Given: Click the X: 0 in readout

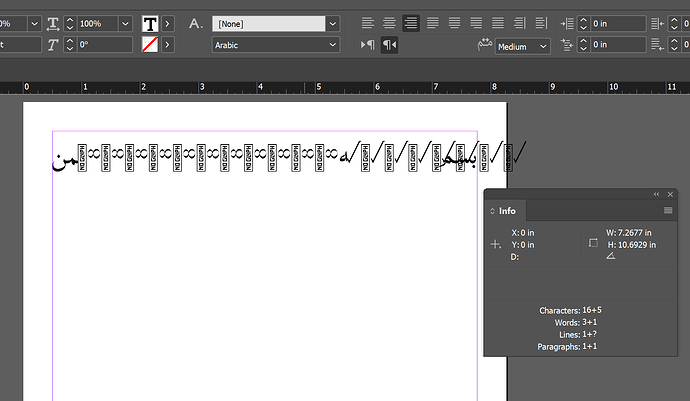Looking at the screenshot, I should tap(523, 232).
